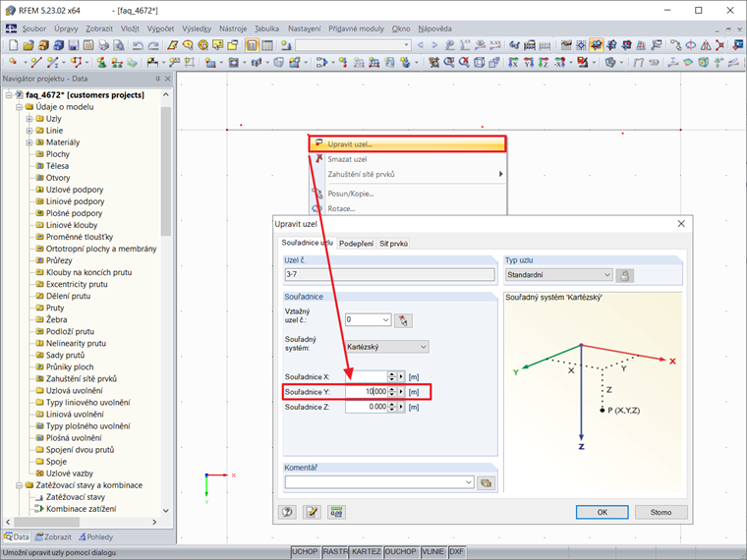Click the lock icon beside Typ uzlu
747x560 pixels.
624,275
